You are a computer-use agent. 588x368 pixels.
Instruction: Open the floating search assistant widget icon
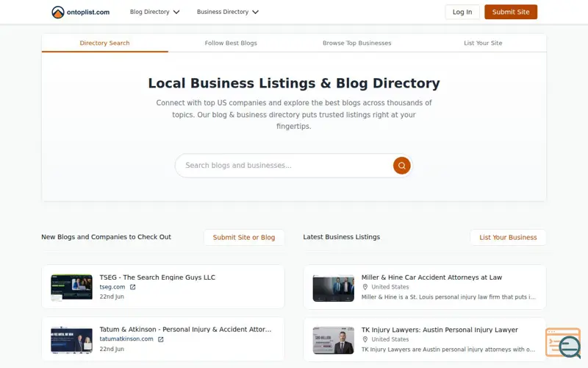(x=564, y=343)
